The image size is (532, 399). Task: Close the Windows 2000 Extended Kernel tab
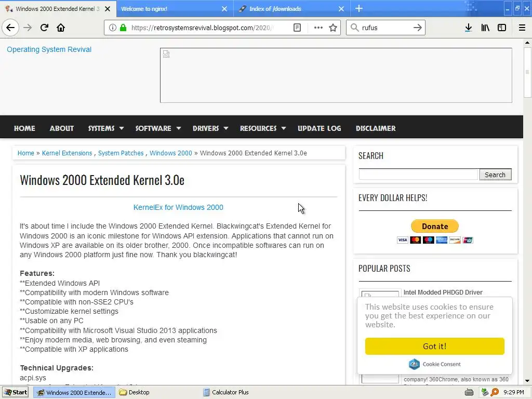(x=108, y=9)
